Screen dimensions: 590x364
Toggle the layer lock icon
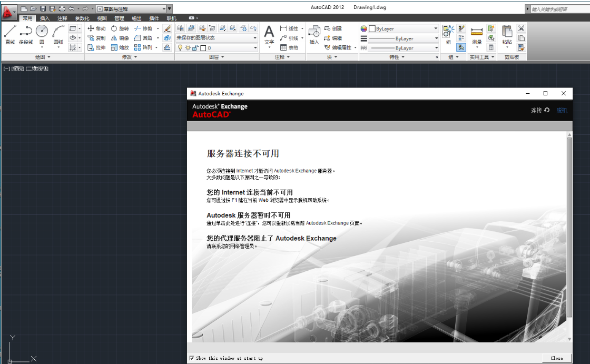pyautogui.click(x=195, y=48)
